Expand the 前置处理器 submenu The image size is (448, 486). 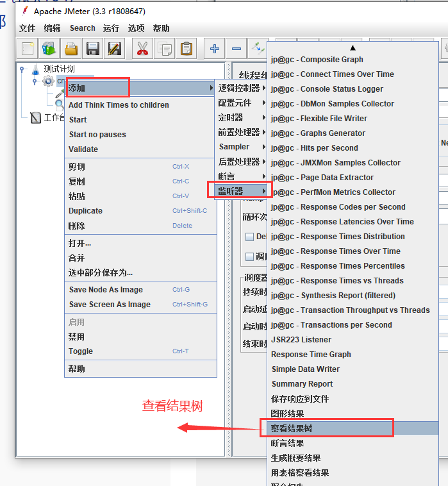[241, 132]
